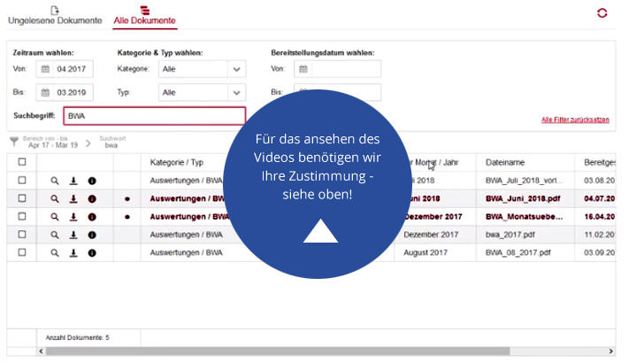Open calendar icon for Zeitraum Von field

click(x=44, y=69)
